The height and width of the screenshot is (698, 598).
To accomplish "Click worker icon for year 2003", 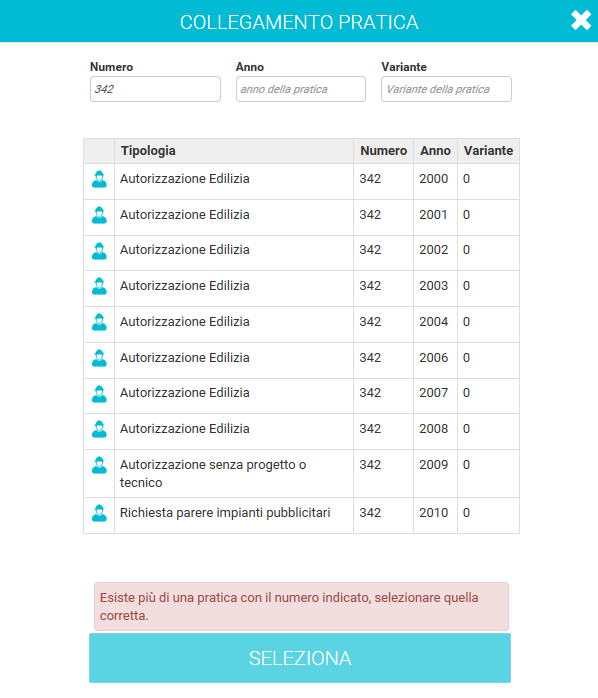I will 99,286.
